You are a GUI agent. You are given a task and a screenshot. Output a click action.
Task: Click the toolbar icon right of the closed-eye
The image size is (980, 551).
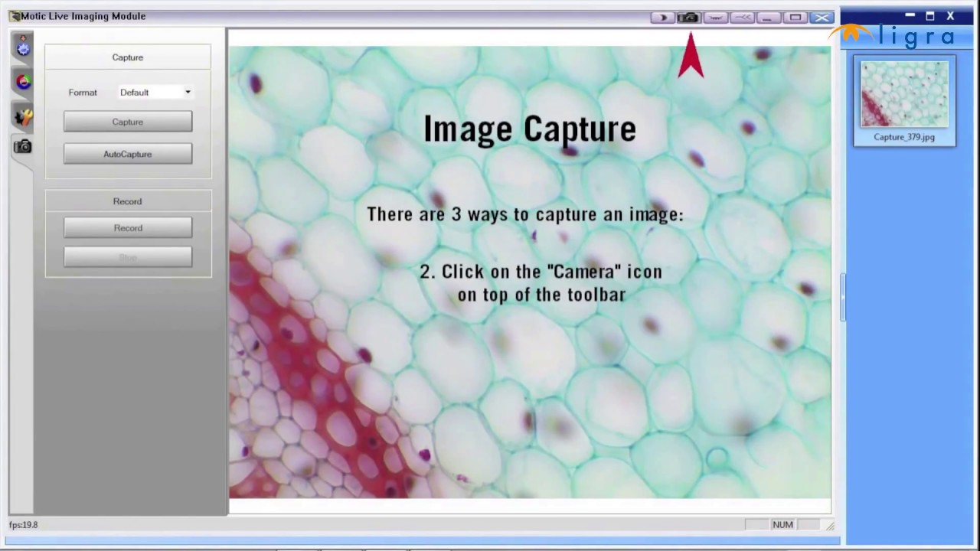click(x=741, y=18)
